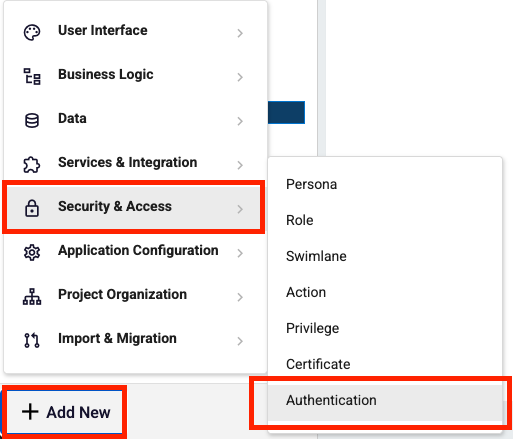
Task: Expand the Data submenu arrow
Action: click(240, 121)
